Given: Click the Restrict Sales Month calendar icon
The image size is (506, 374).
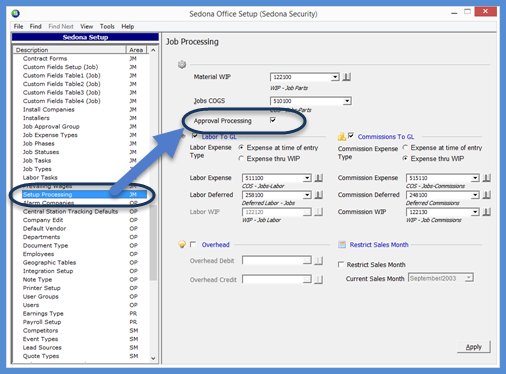Looking at the screenshot, I should point(342,245).
